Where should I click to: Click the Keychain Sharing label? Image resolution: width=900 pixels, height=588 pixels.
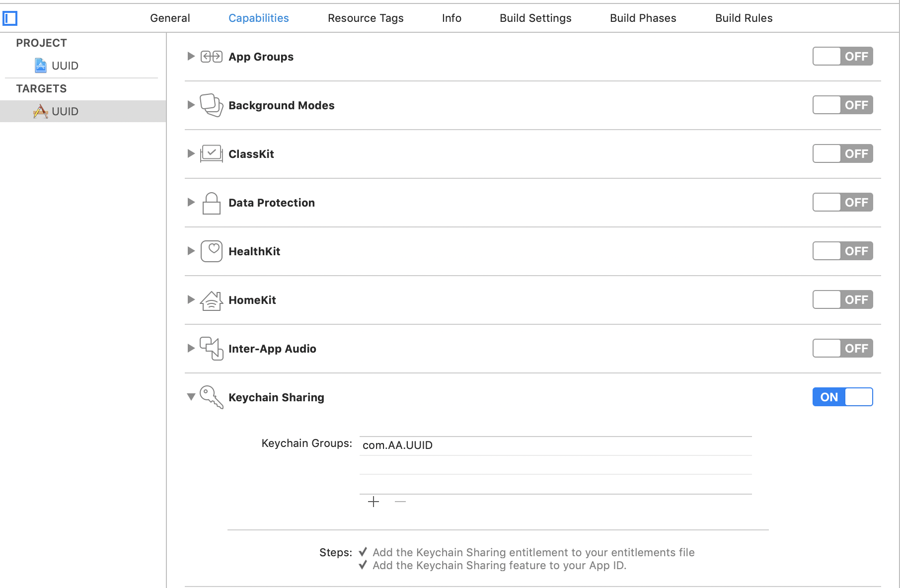click(276, 397)
